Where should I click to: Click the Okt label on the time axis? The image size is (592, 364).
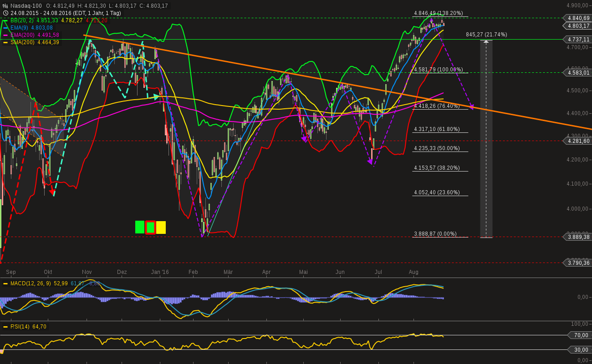(x=48, y=272)
